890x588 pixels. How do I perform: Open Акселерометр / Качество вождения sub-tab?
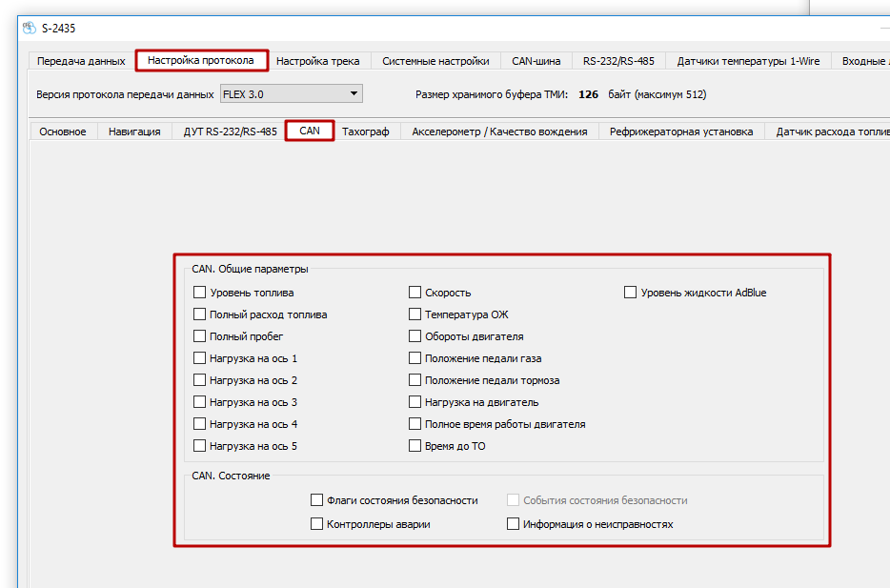pyautogui.click(x=499, y=132)
